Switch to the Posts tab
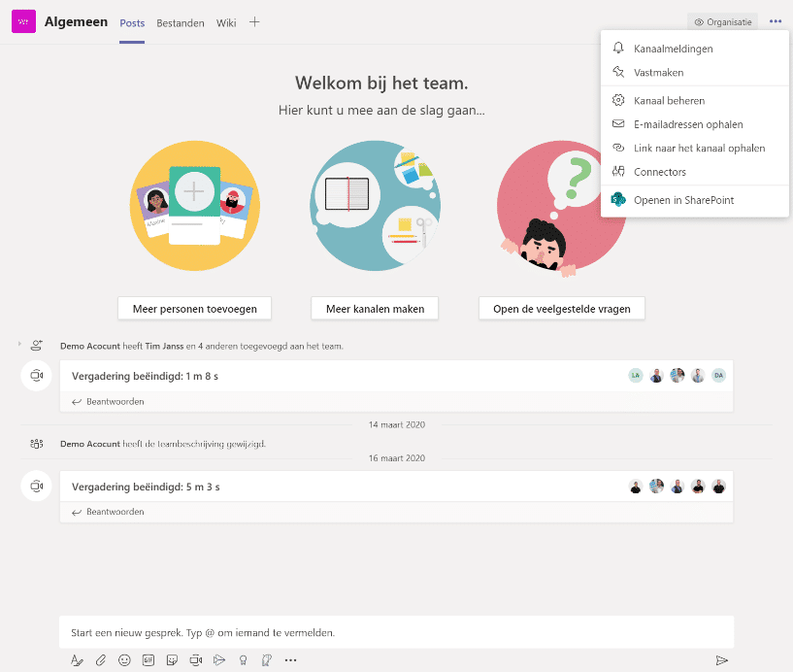 pyautogui.click(x=132, y=22)
